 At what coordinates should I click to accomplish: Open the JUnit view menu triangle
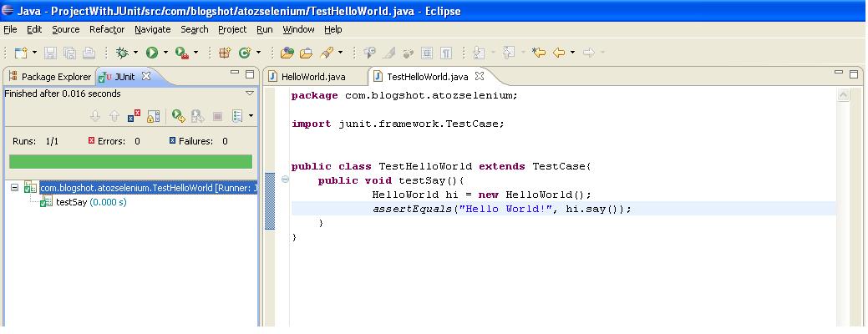[x=250, y=94]
